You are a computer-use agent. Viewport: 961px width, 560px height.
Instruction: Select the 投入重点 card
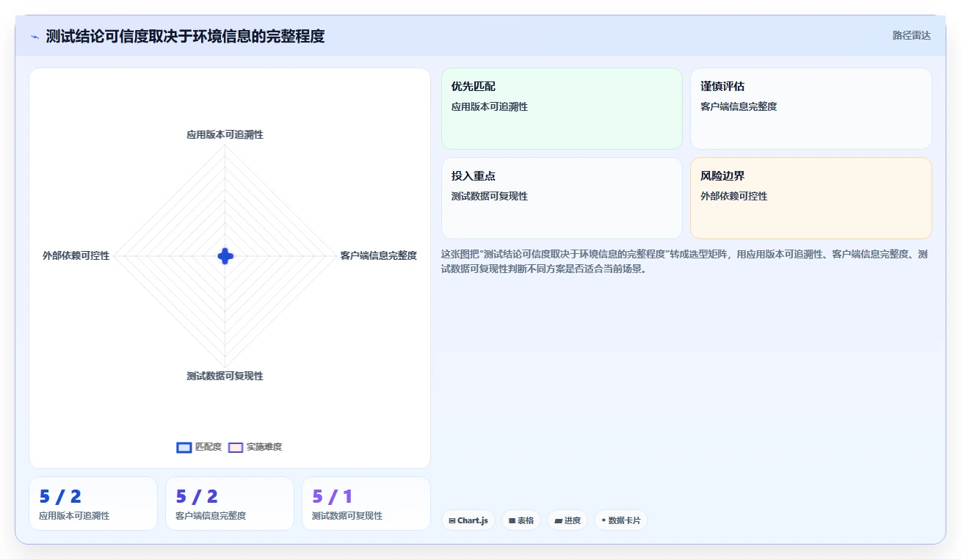[562, 198]
